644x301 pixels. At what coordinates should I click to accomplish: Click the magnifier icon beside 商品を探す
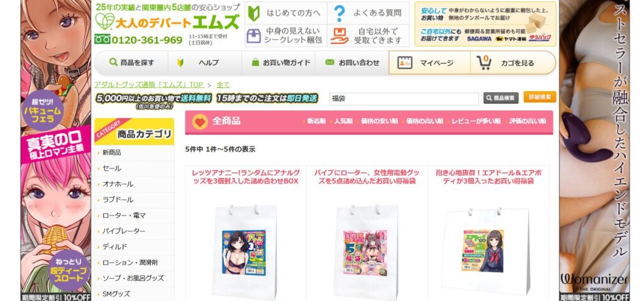click(113, 62)
